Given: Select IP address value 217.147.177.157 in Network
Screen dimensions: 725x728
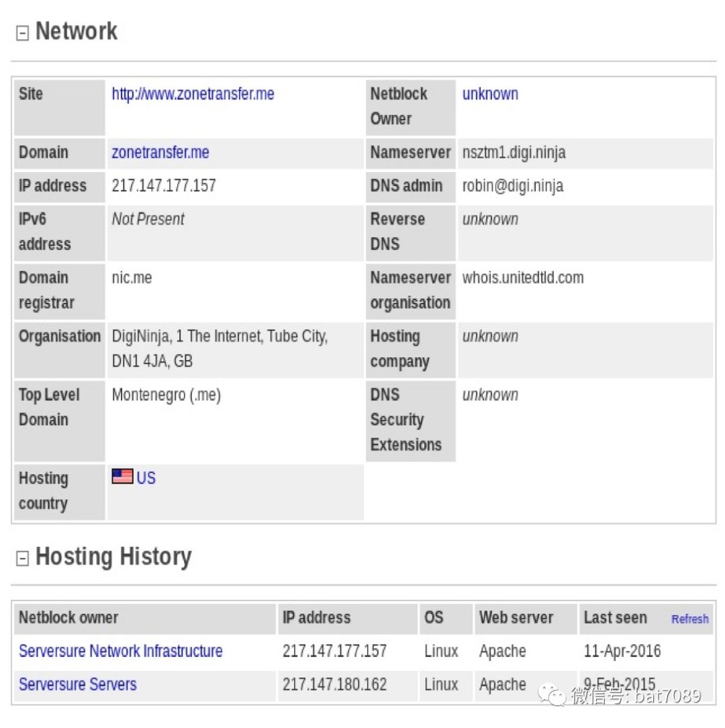Looking at the screenshot, I should (164, 186).
